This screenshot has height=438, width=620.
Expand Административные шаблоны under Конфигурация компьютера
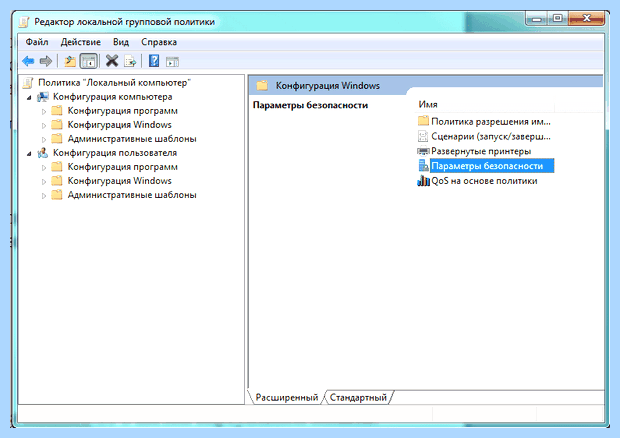(x=44, y=140)
